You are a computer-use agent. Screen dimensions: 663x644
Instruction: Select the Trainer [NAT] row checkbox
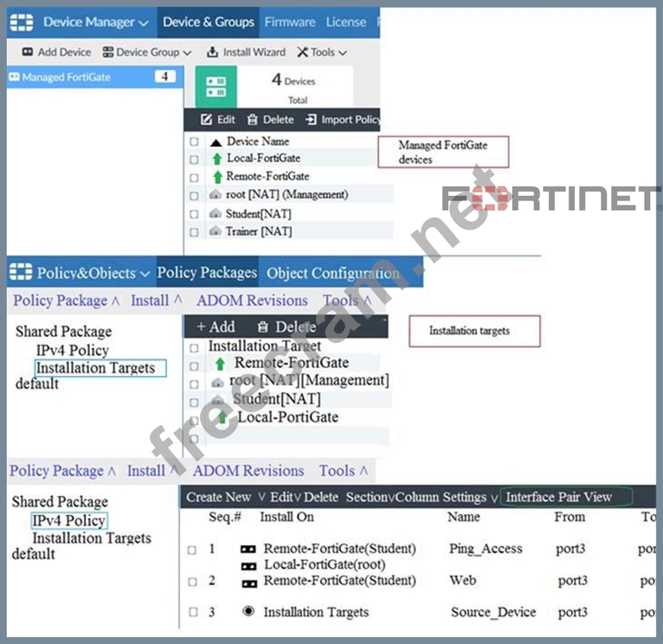194,232
